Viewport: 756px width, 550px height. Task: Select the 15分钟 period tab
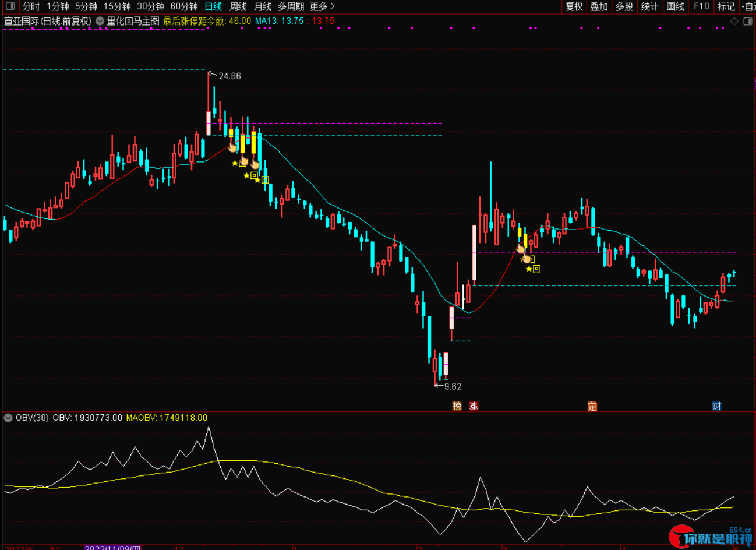(117, 6)
